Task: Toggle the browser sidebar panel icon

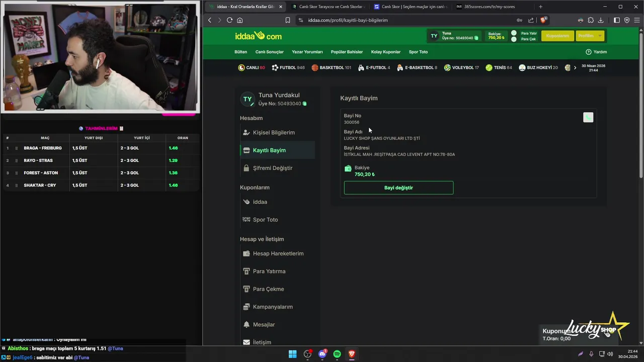Action: point(617,20)
